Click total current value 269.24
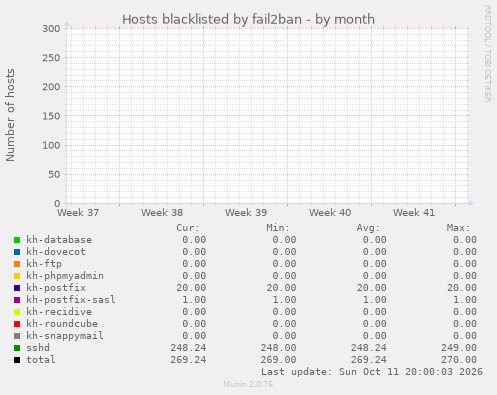497x395 pixels. [x=188, y=360]
